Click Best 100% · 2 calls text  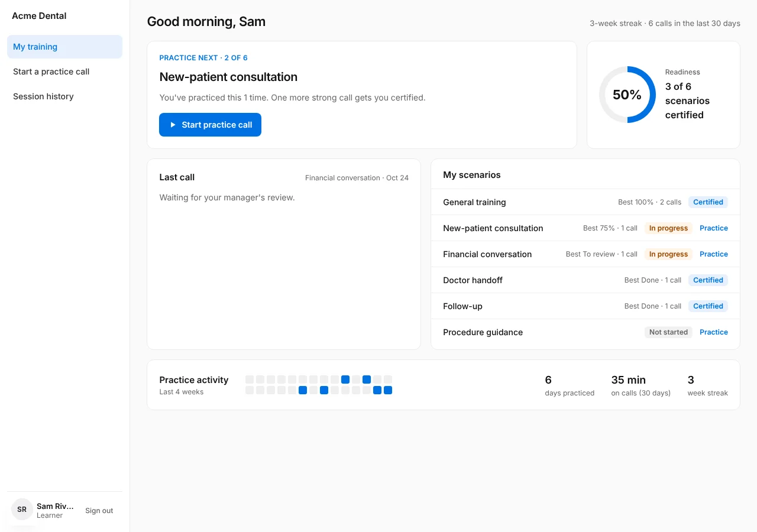pyautogui.click(x=649, y=202)
